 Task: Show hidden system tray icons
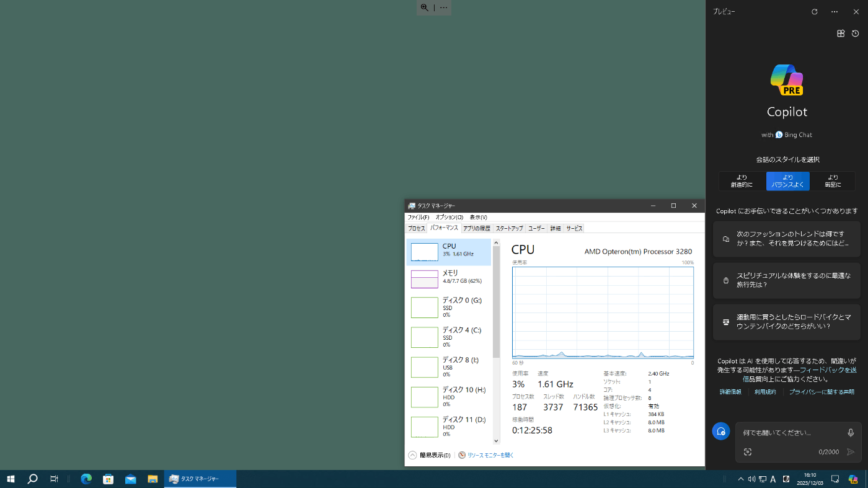(740, 479)
